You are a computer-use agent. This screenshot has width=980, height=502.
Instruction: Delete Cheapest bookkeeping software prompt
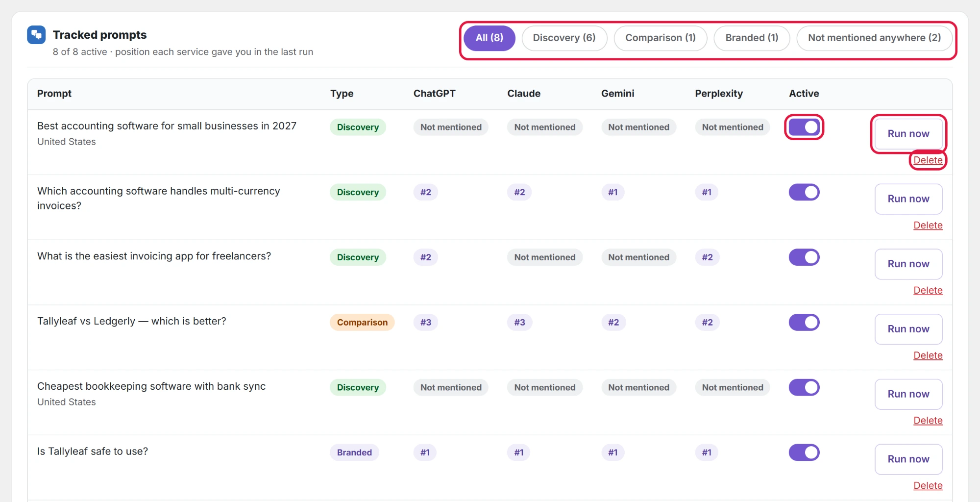coord(928,421)
